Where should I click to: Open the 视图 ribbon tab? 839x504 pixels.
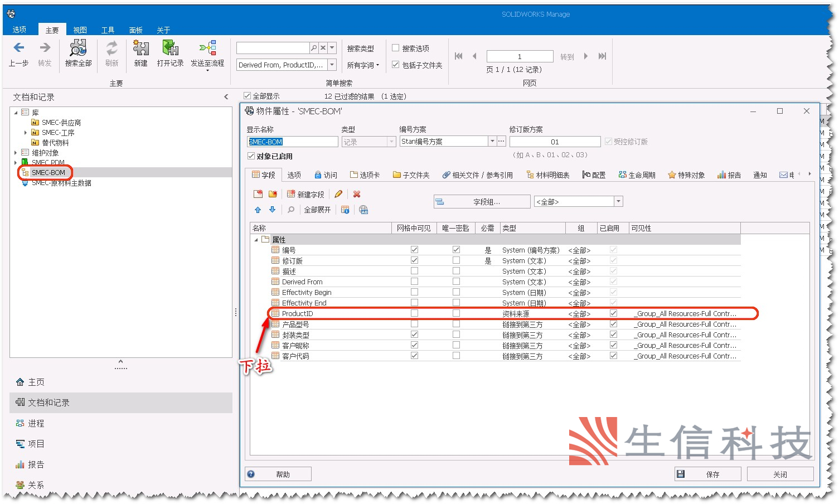click(80, 30)
